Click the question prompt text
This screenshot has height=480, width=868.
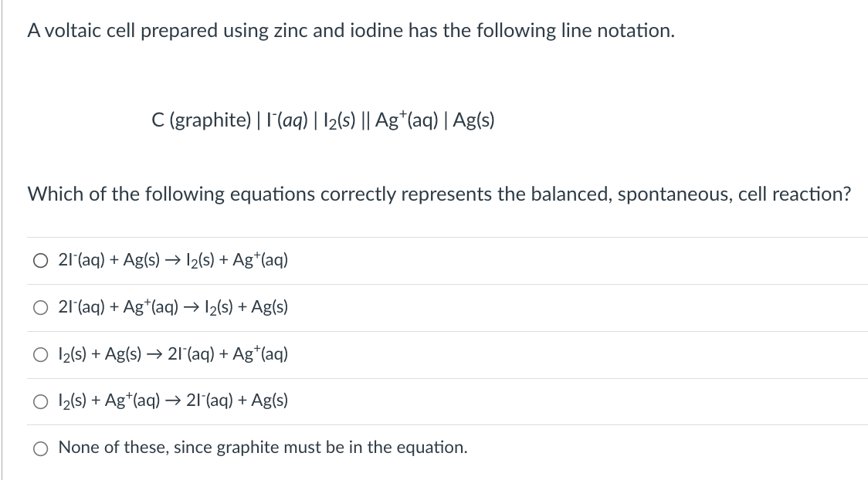[x=440, y=194]
